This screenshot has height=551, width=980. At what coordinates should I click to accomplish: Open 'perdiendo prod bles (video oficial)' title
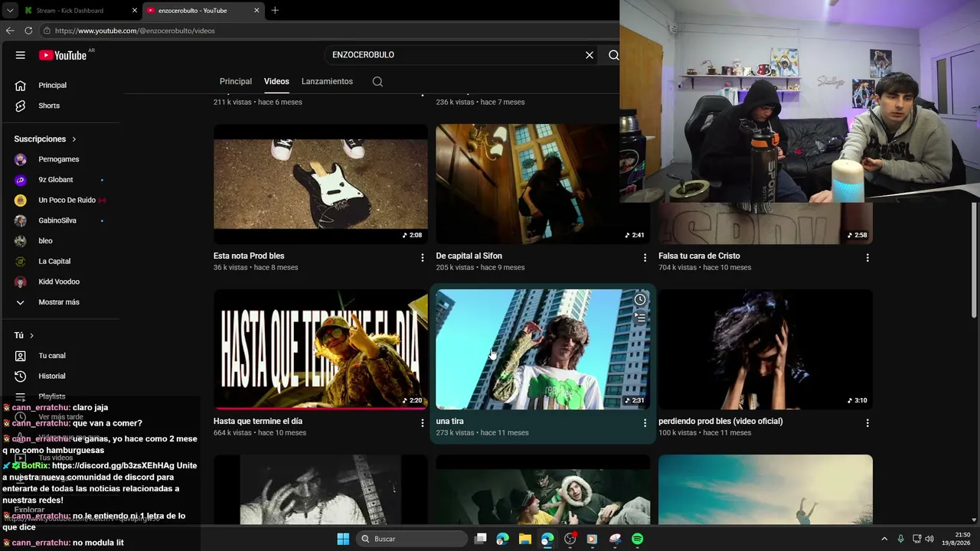point(720,421)
